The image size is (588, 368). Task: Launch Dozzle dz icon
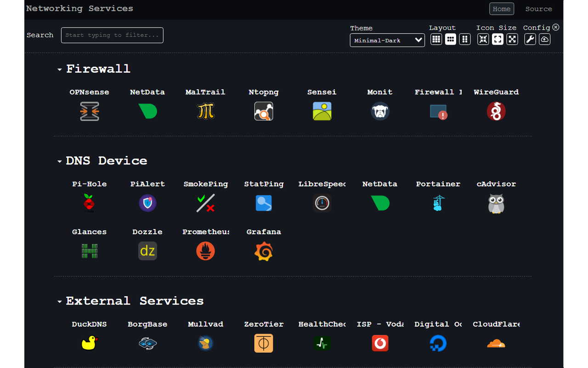pyautogui.click(x=147, y=251)
